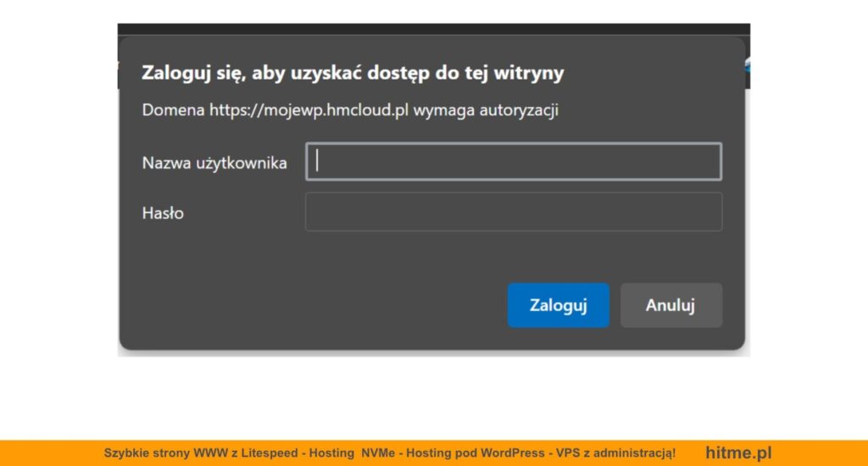
Task: Click the "Hasło" label
Action: pyautogui.click(x=163, y=213)
